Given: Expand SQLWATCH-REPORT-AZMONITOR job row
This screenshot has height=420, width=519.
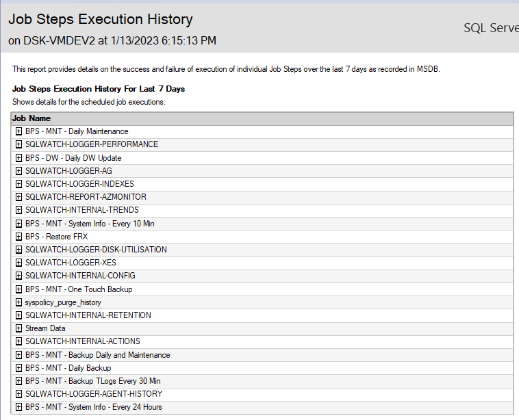Looking at the screenshot, I should pos(19,197).
